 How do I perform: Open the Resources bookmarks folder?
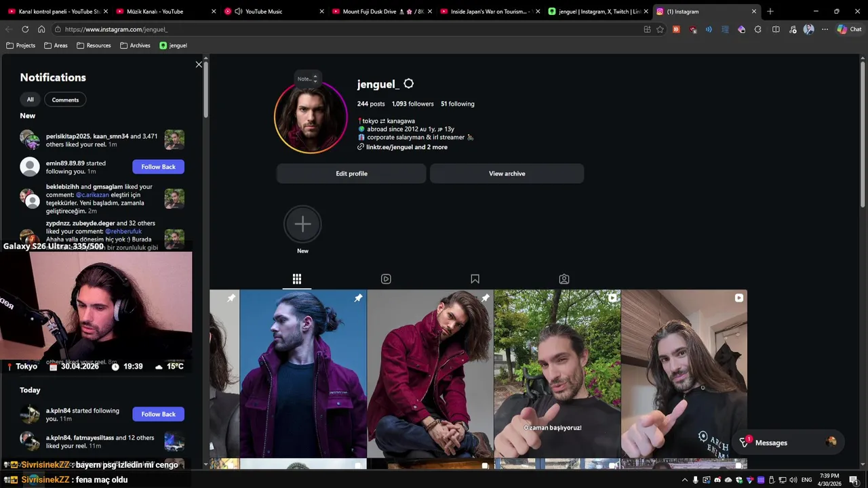coord(94,45)
